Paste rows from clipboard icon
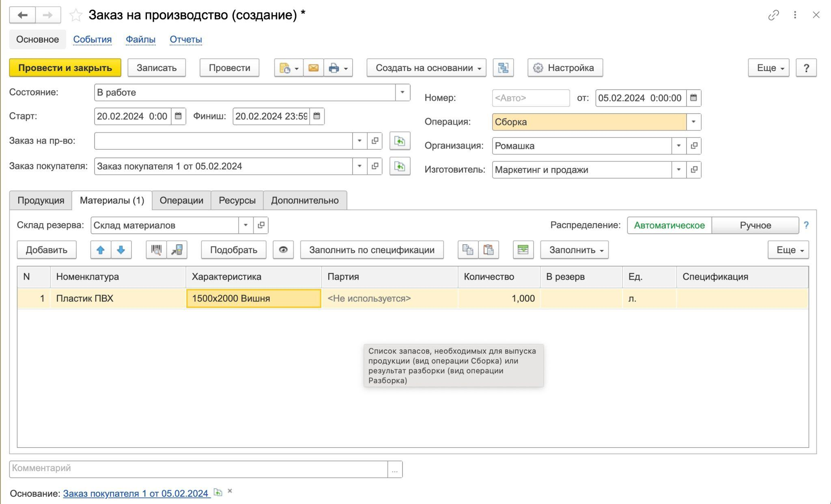 point(489,250)
